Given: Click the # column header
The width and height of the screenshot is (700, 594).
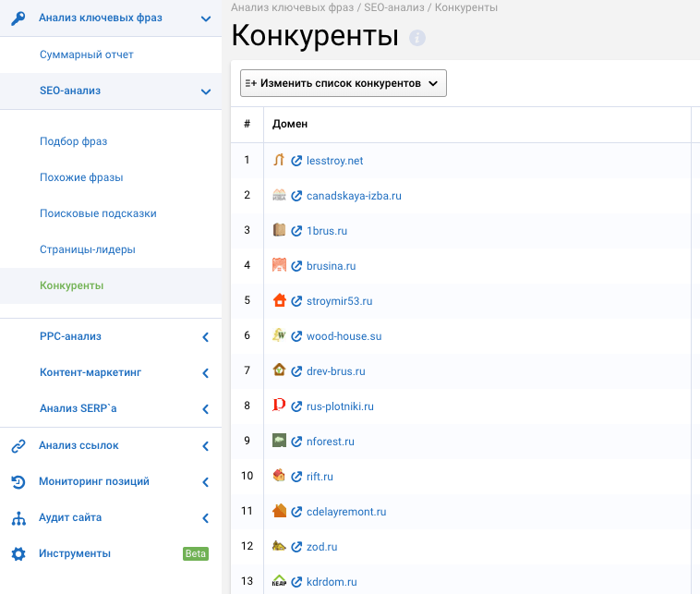Looking at the screenshot, I should click(247, 124).
